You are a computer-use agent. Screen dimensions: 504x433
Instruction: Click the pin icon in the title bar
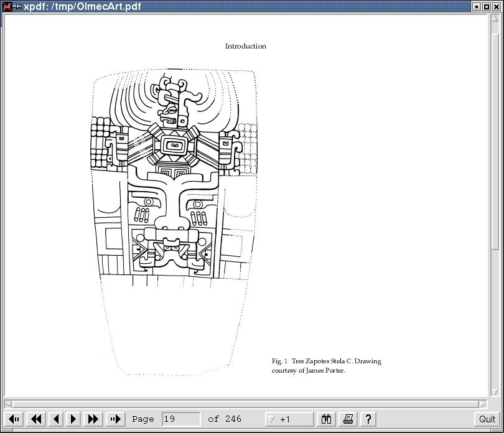coord(17,6)
